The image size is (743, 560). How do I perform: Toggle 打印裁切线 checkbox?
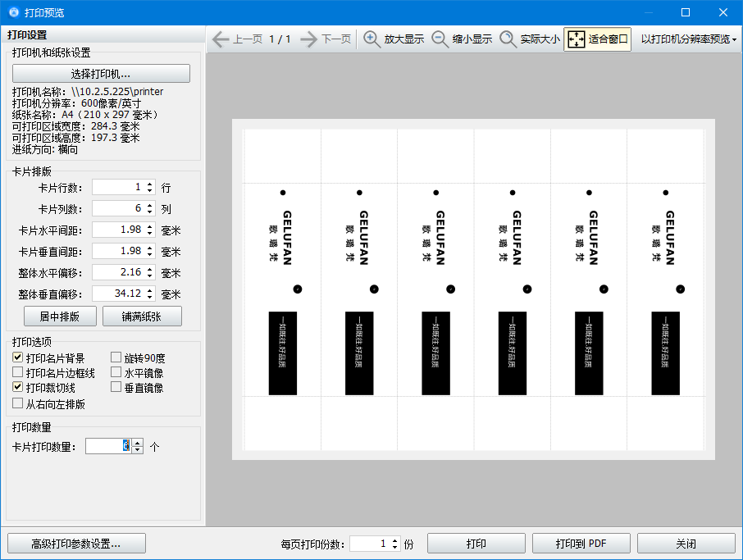click(x=18, y=387)
